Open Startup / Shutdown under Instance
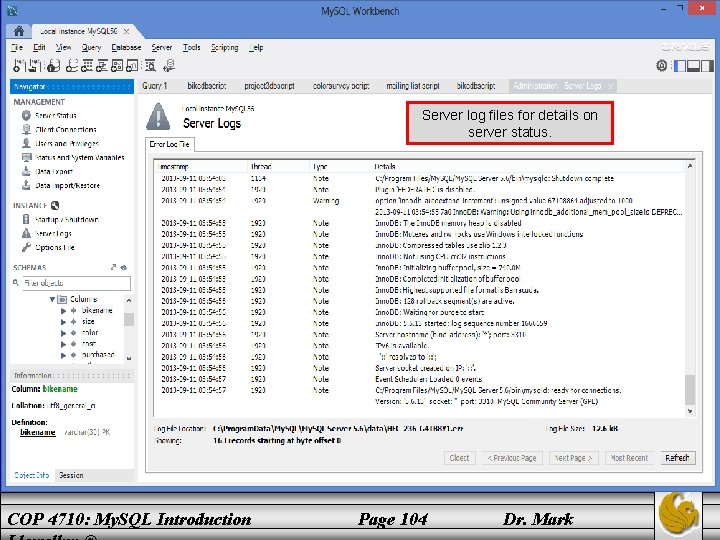This screenshot has height=540, width=720. coord(67,219)
